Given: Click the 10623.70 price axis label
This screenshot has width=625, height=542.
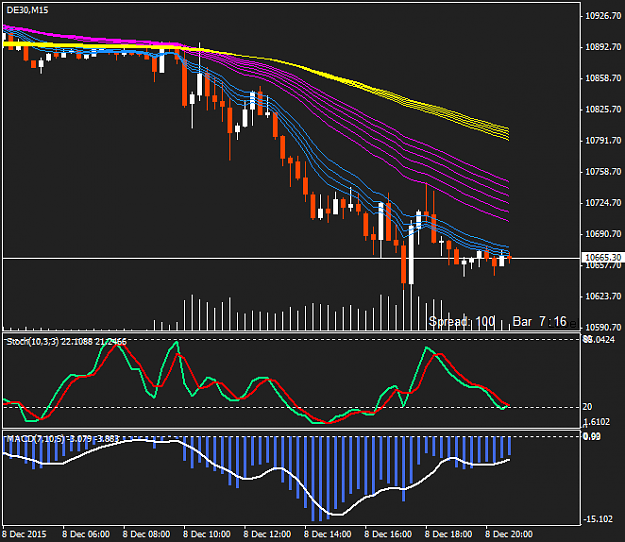Looking at the screenshot, I should tap(603, 296).
